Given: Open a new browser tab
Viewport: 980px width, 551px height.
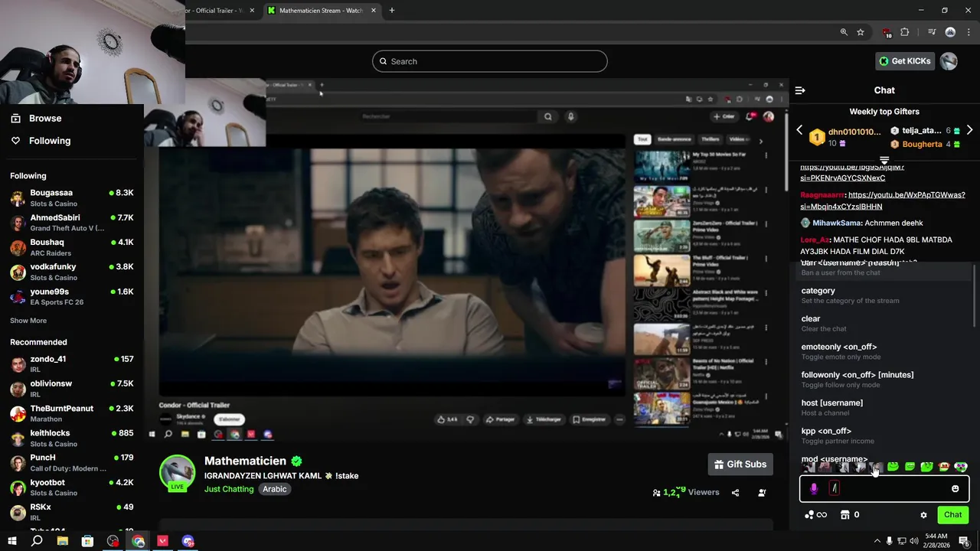Looking at the screenshot, I should (391, 11).
